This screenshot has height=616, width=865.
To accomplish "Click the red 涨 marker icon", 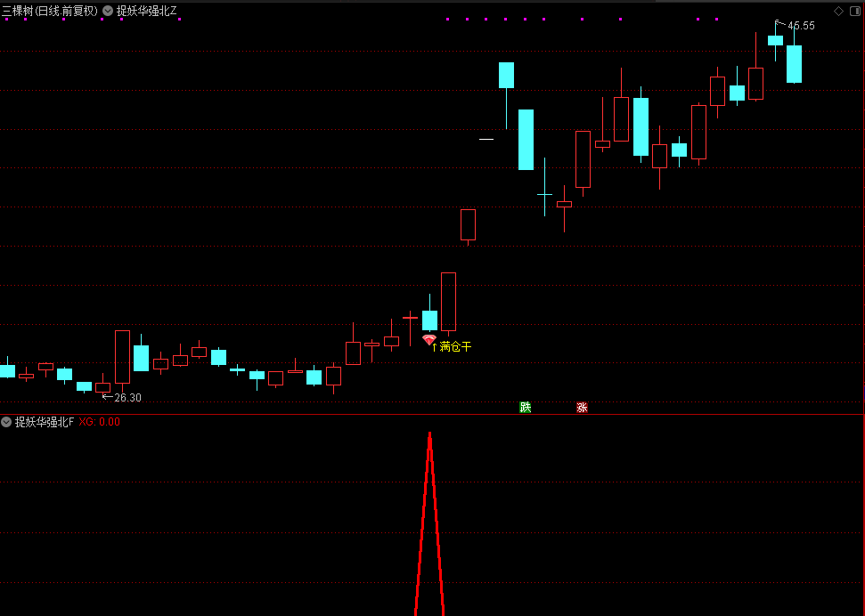I will 582,408.
